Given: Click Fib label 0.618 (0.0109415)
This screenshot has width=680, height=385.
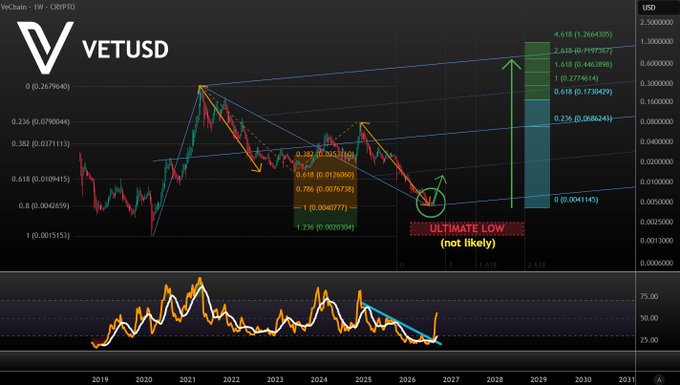Looking at the screenshot, I should [x=40, y=179].
